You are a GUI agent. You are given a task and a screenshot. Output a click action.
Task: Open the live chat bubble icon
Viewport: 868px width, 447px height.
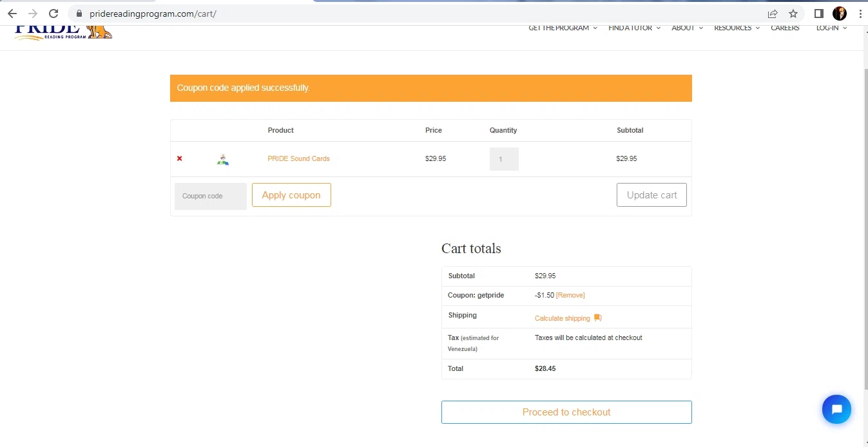click(836, 409)
